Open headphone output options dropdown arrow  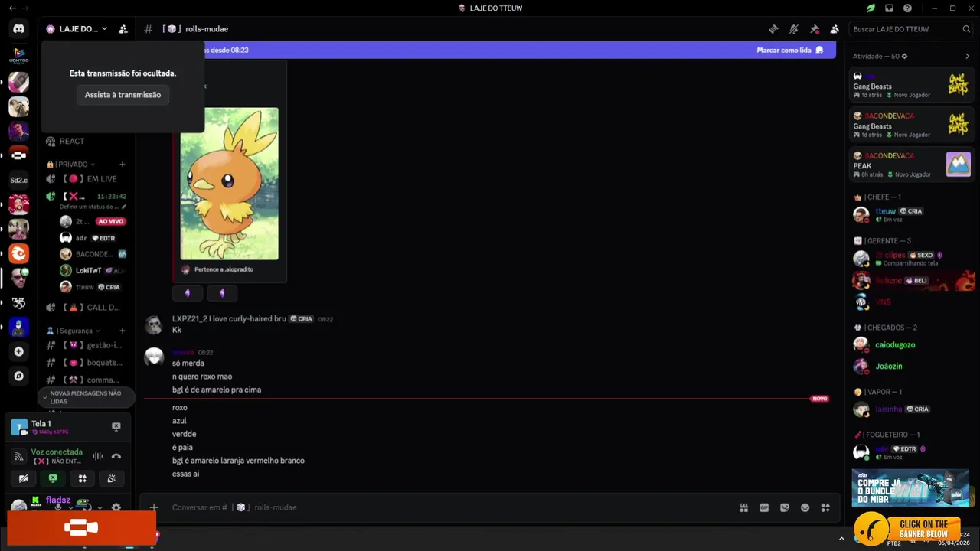100,507
